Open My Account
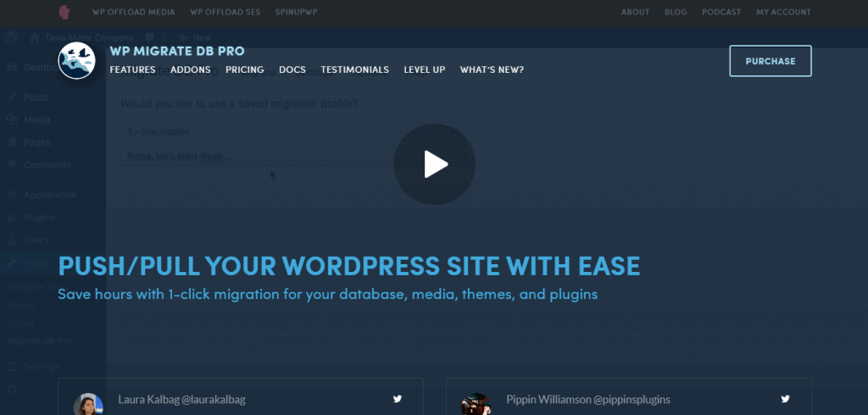 (x=783, y=12)
